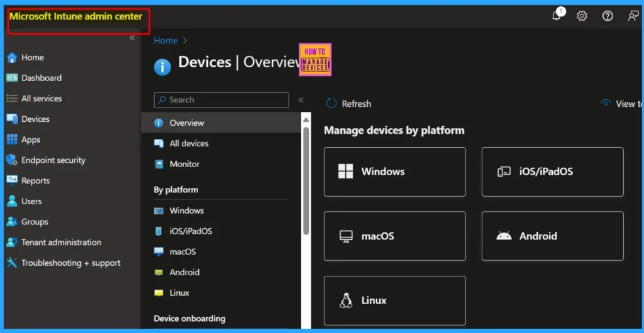Open the iOS/iPadOS platform card
The height and width of the screenshot is (333, 644).
(552, 172)
